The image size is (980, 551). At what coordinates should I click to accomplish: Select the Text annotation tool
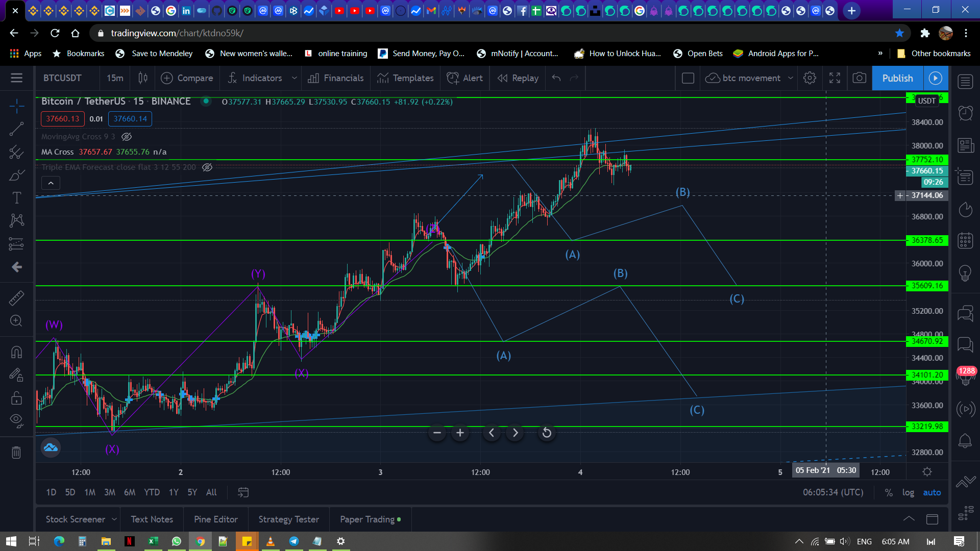click(16, 198)
